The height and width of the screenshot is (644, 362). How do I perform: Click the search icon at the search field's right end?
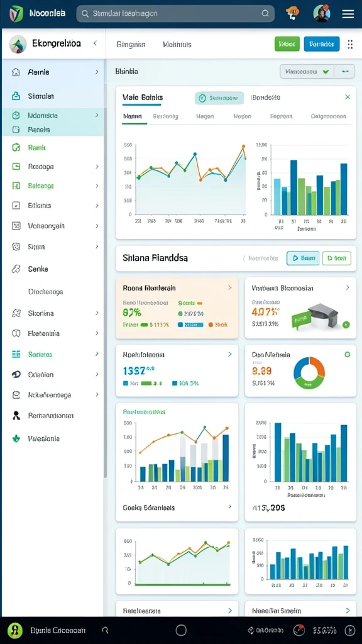265,14
